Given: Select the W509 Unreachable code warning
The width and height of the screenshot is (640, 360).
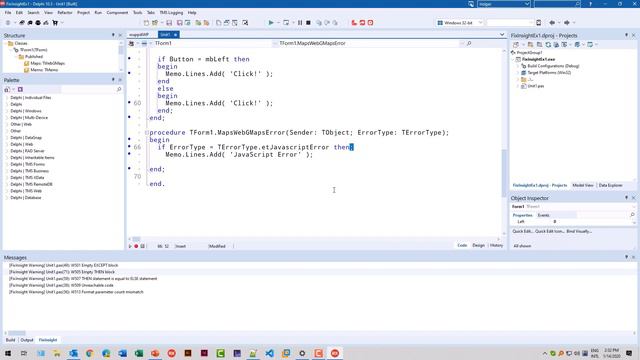Looking at the screenshot, I should [x=61, y=285].
